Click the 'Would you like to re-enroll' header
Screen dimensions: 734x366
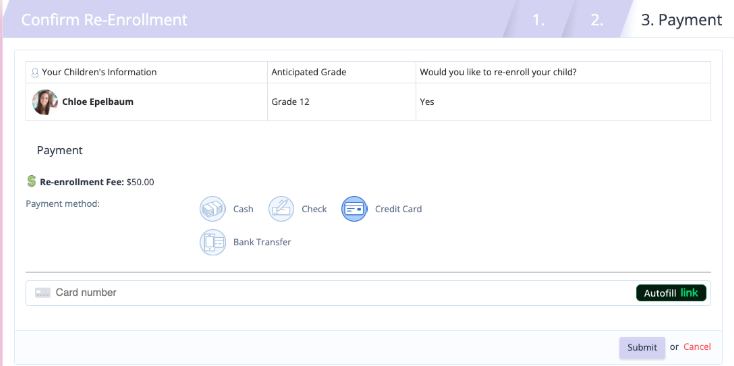point(563,72)
